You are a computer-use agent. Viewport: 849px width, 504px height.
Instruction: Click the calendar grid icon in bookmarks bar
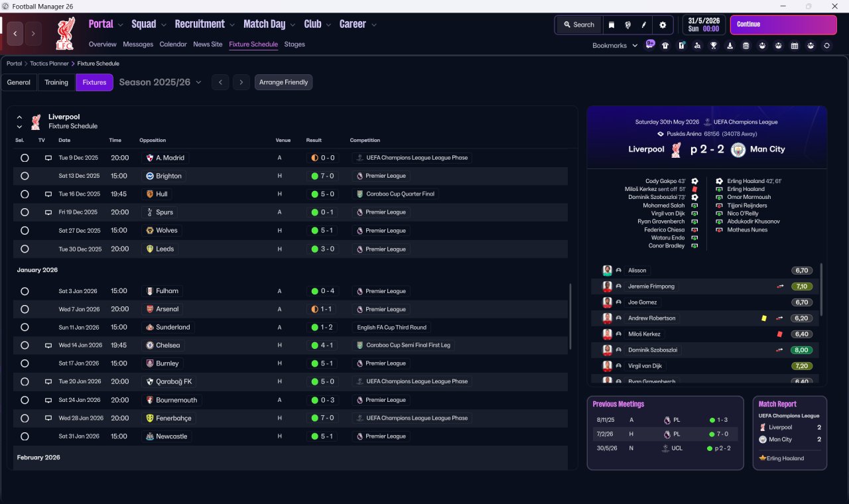795,46
